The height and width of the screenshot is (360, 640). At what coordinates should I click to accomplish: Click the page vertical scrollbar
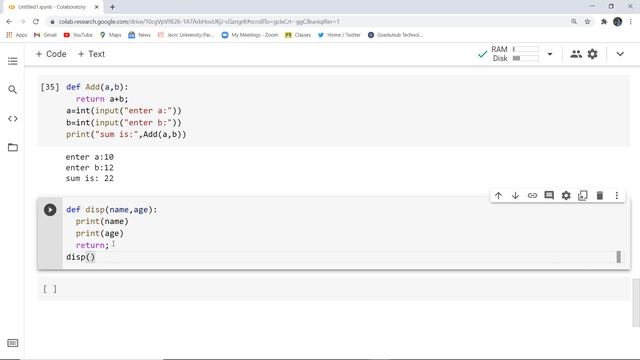(x=636, y=303)
